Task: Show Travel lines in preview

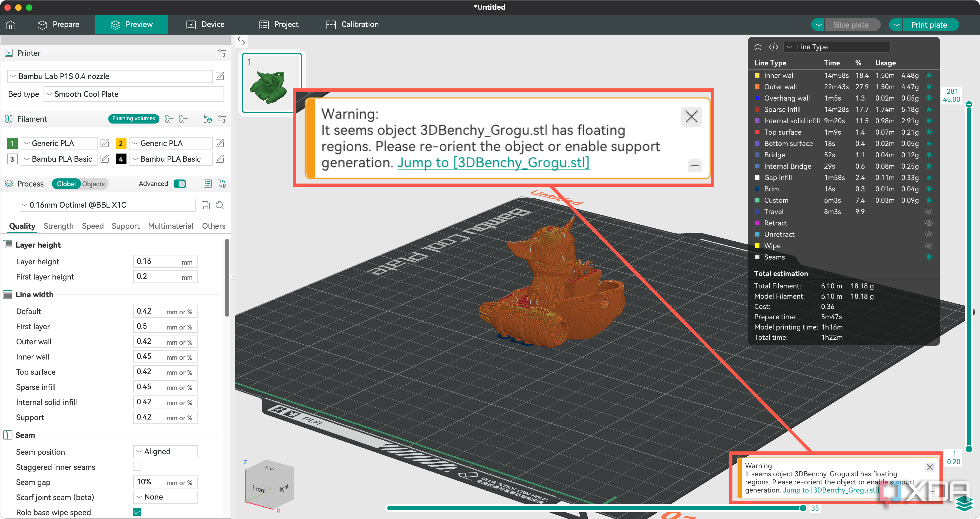Action: pyautogui.click(x=929, y=212)
